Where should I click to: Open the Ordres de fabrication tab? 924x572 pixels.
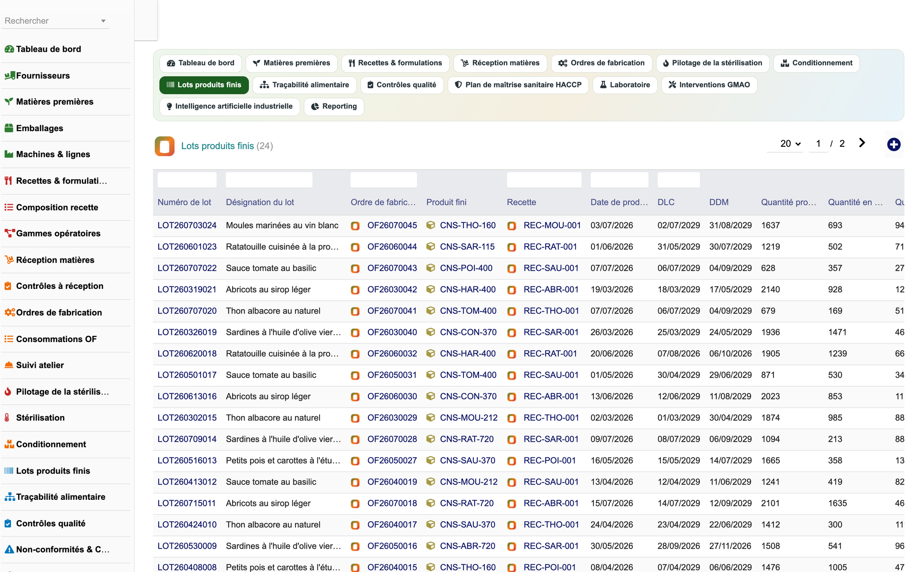[602, 63]
